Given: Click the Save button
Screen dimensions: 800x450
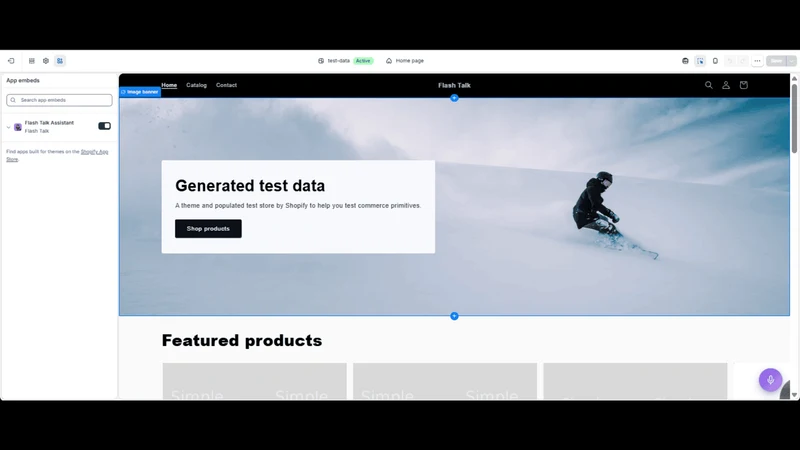Looking at the screenshot, I should [777, 61].
